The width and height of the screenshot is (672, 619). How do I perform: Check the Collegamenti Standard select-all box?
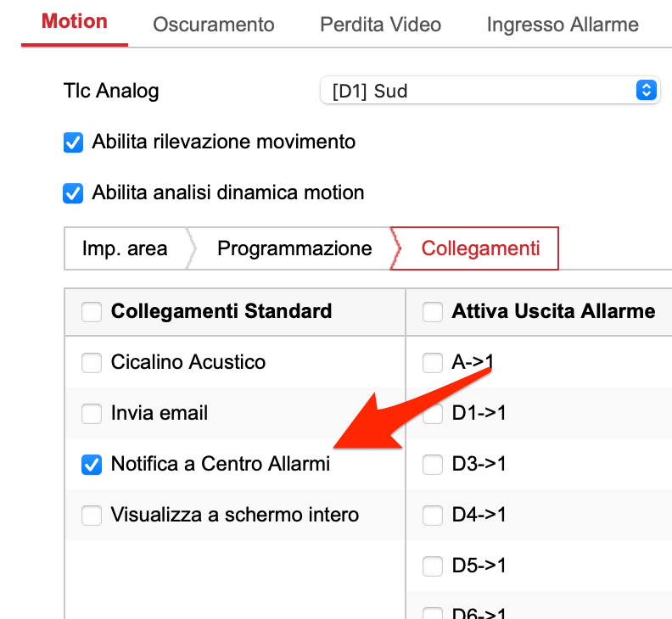click(92, 311)
